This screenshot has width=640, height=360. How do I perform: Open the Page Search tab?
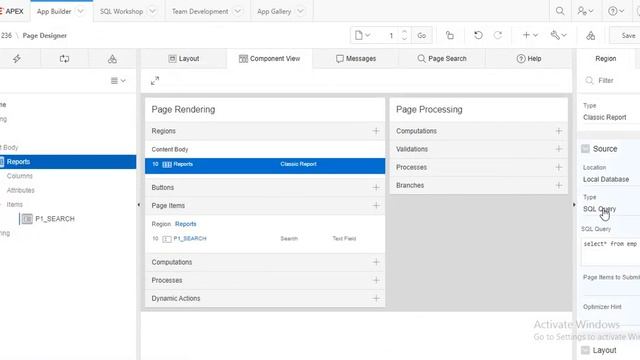point(442,59)
